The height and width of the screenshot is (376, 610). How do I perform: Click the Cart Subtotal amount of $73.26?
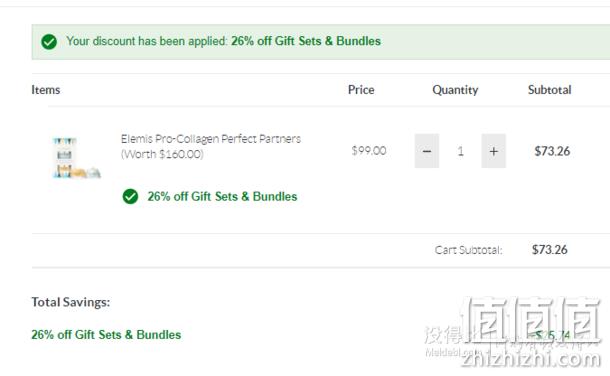(550, 250)
